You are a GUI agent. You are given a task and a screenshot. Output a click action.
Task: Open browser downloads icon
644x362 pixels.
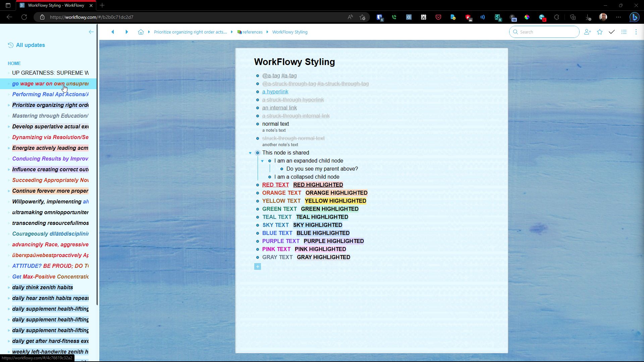(x=588, y=17)
